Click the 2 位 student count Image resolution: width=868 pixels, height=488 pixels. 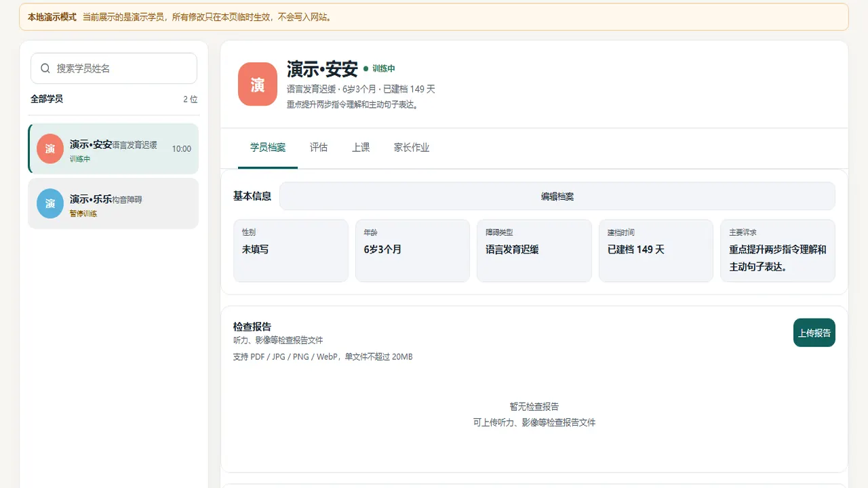pos(191,99)
